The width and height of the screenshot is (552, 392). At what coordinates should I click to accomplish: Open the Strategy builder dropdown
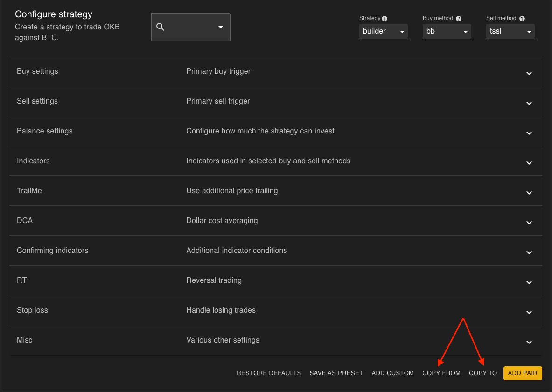click(383, 32)
